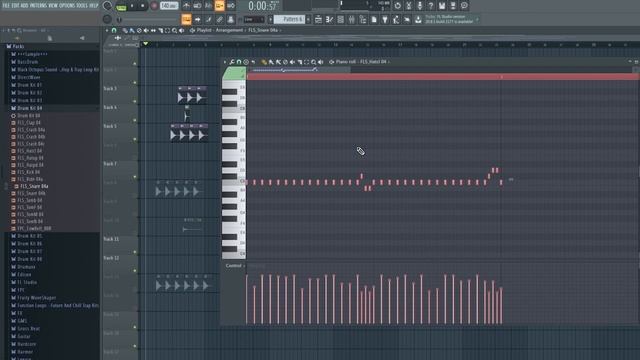Select the playlist Slip tool
640x360 pixels.
pos(153,30)
